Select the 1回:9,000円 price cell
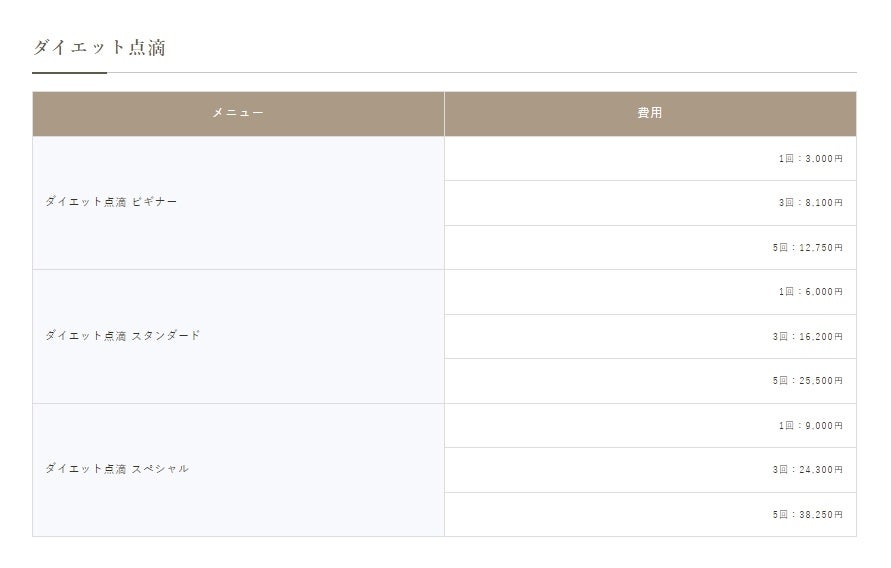Image resolution: width=891 pixels, height=568 pixels. [x=650, y=425]
